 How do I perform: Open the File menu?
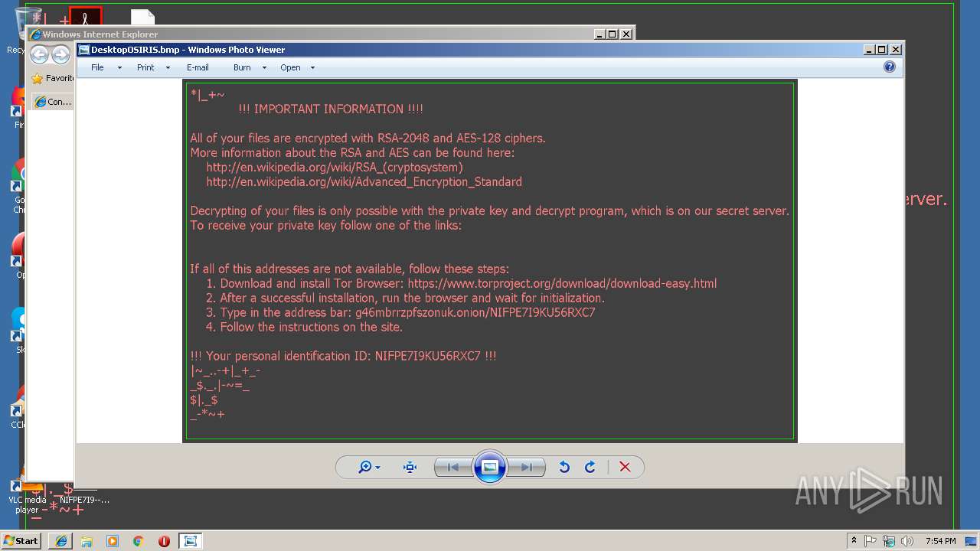click(x=97, y=67)
